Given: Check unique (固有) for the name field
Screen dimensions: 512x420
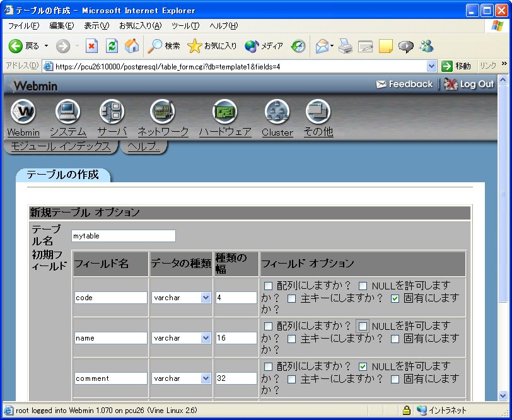Looking at the screenshot, I should (x=395, y=339).
